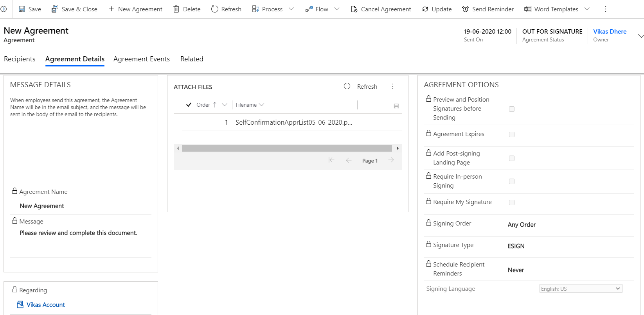Open the command bar more options ellipsis
This screenshot has width=644, height=315.
605,9
